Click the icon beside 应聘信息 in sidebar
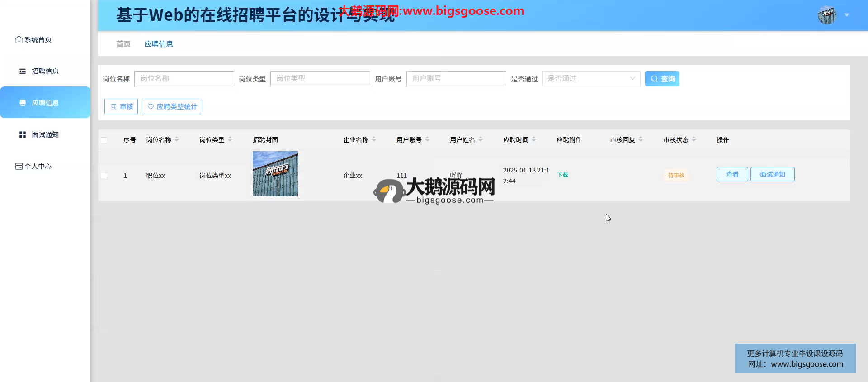This screenshot has height=382, width=868. 23,103
